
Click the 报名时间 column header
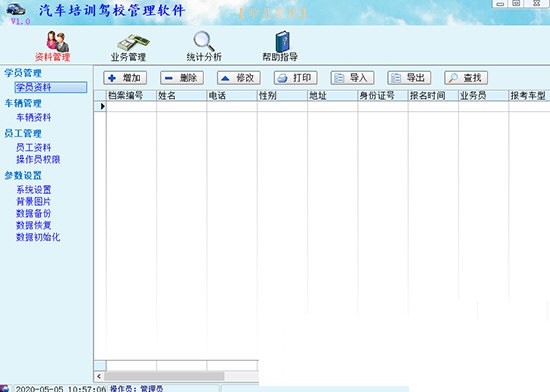coord(433,96)
